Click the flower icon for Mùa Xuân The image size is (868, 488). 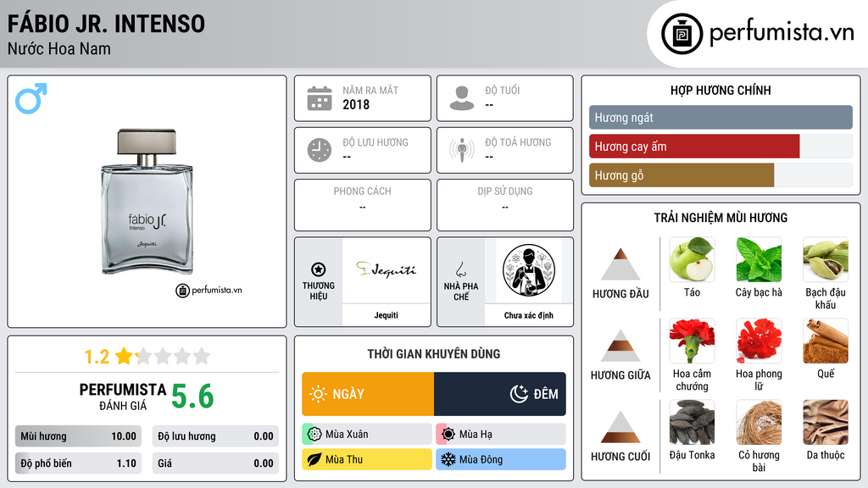click(314, 435)
